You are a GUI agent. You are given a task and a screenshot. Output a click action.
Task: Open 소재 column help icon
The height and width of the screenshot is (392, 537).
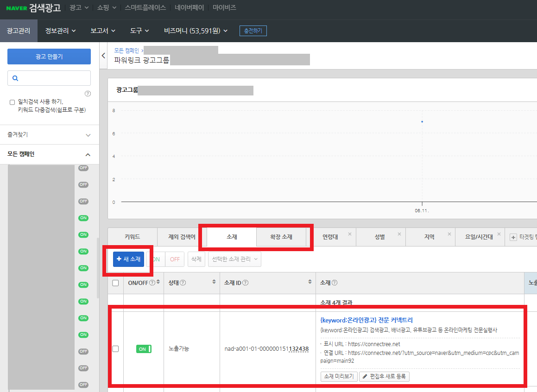coord(334,283)
